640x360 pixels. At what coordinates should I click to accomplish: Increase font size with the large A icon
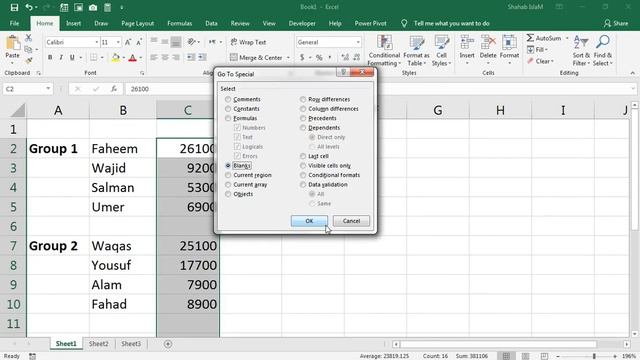(128, 42)
